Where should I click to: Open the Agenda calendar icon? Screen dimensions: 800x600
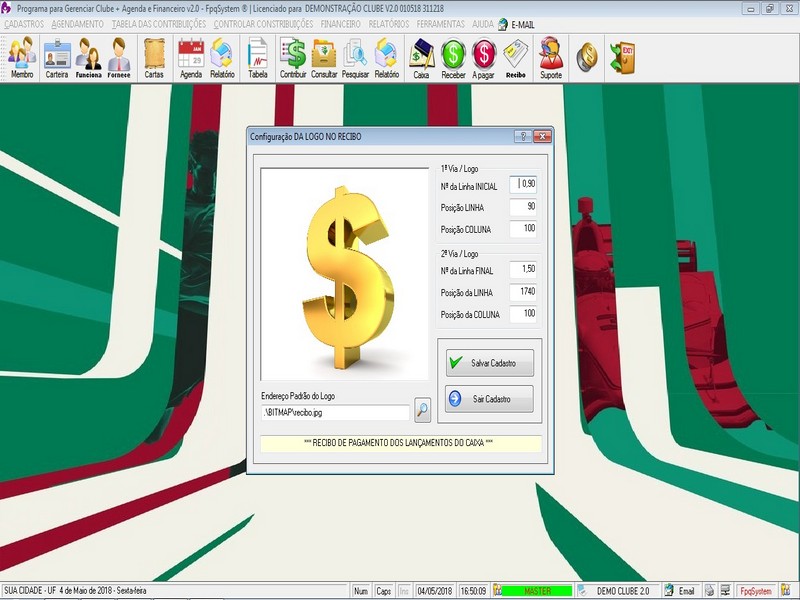[x=191, y=58]
